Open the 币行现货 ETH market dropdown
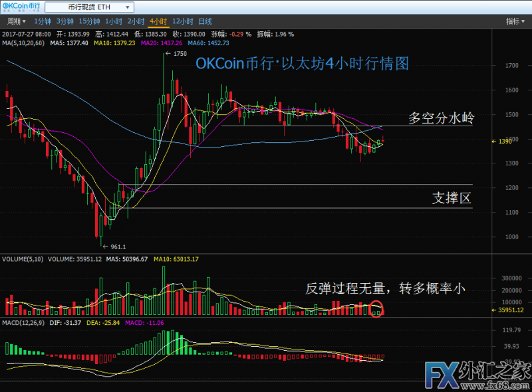The height and width of the screenshot is (392, 532). 89,7
